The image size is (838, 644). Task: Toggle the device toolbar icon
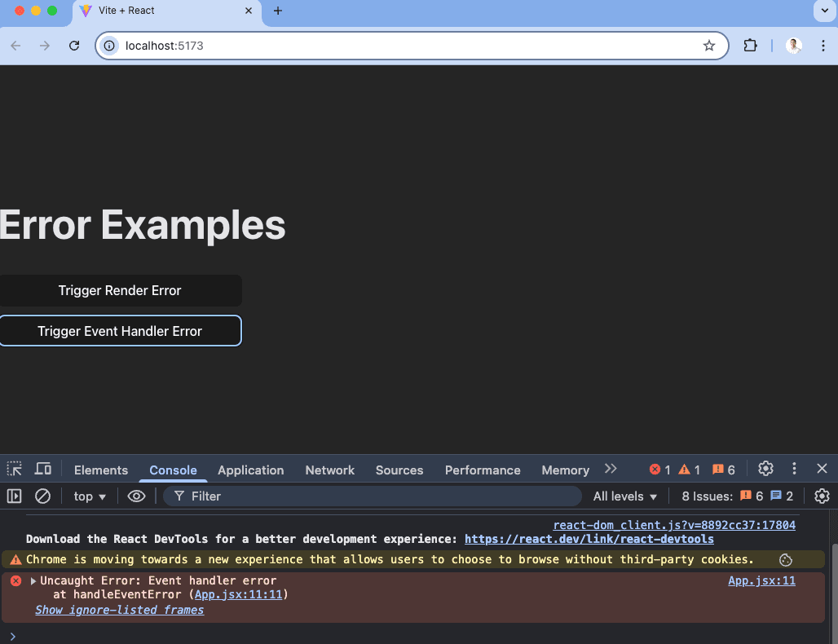43,470
